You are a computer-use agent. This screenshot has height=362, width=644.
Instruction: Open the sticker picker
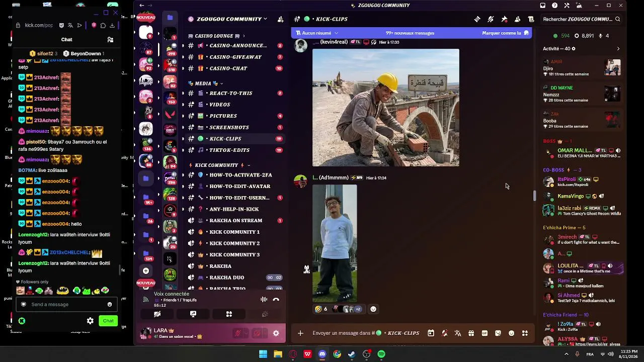tap(498, 333)
